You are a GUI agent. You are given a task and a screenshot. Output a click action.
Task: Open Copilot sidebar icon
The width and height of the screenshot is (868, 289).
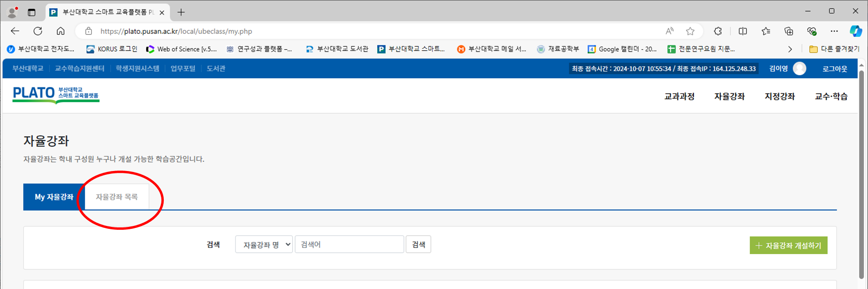[x=855, y=32]
